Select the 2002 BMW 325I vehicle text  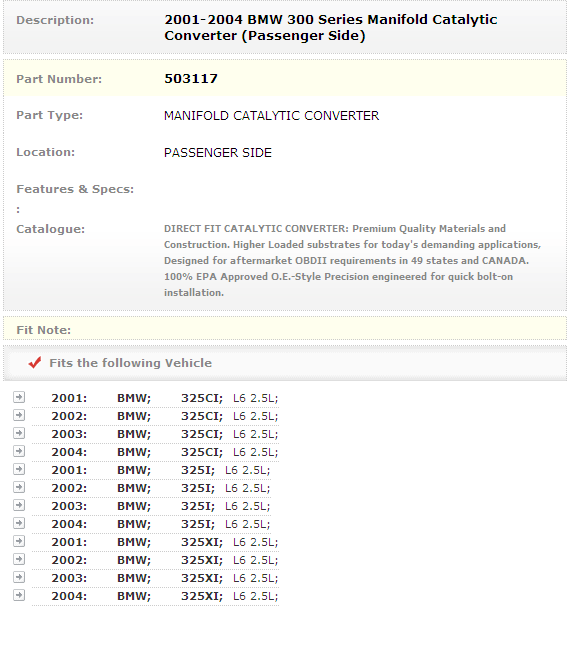161,488
